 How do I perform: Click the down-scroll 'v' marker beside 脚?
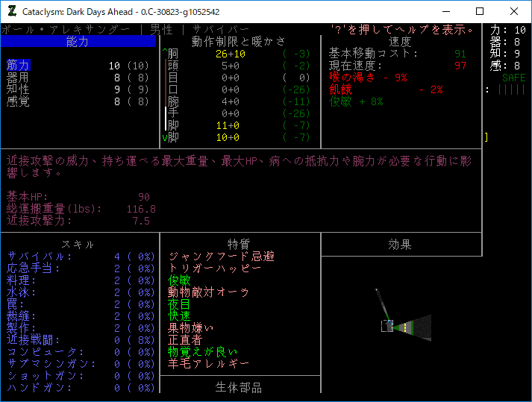click(x=165, y=137)
